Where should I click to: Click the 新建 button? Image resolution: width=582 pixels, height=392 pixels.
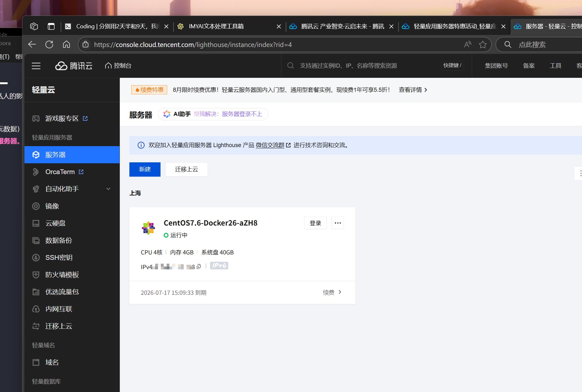pos(145,169)
